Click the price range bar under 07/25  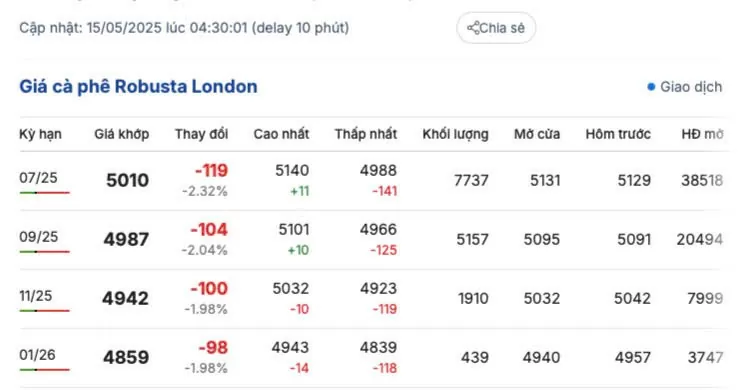pos(44,193)
